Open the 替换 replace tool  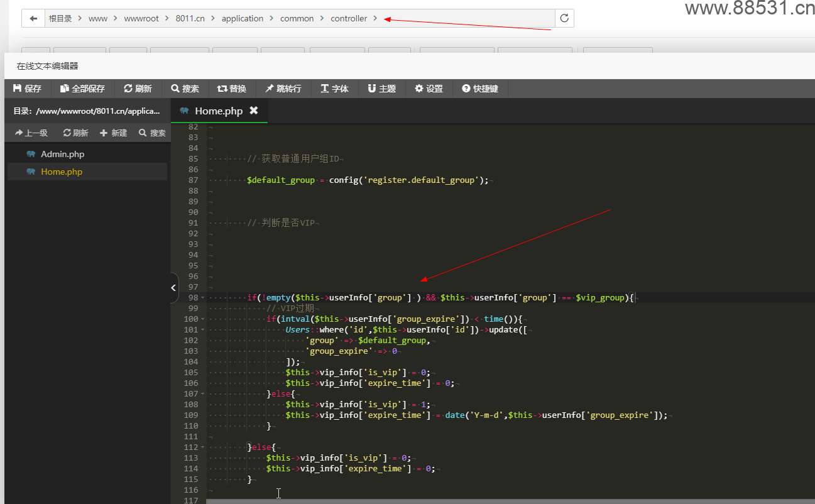pos(231,89)
